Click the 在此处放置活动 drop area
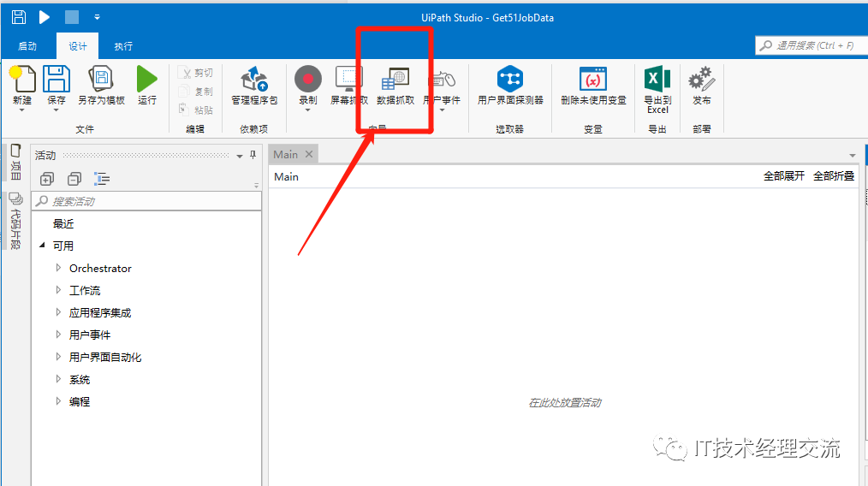868x486 pixels. click(565, 402)
